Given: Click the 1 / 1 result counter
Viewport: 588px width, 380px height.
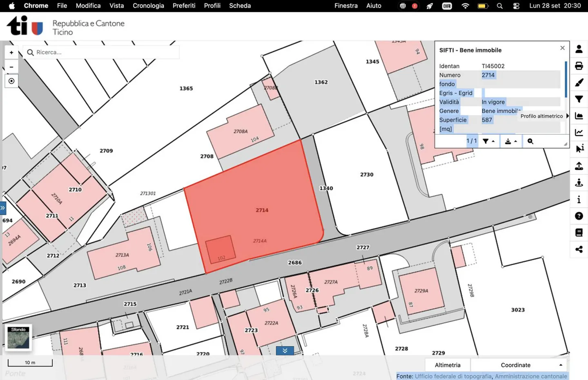Looking at the screenshot, I should pyautogui.click(x=472, y=141).
